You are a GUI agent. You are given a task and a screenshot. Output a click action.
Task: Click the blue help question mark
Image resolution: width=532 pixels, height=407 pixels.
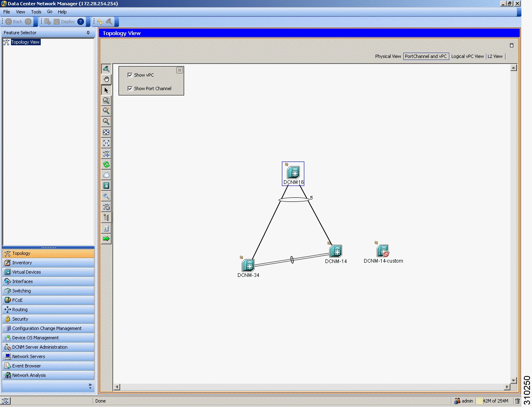(x=81, y=22)
